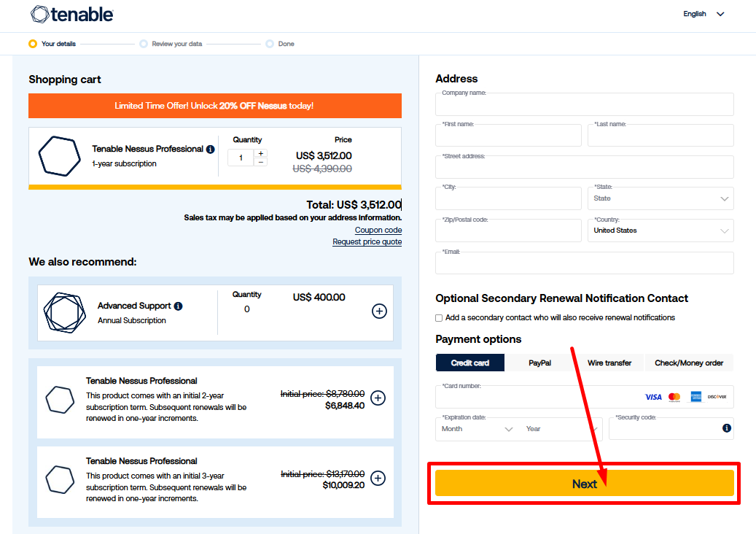
Task: Click info icon beside Tenable Nessus Professional
Action: coord(211,150)
